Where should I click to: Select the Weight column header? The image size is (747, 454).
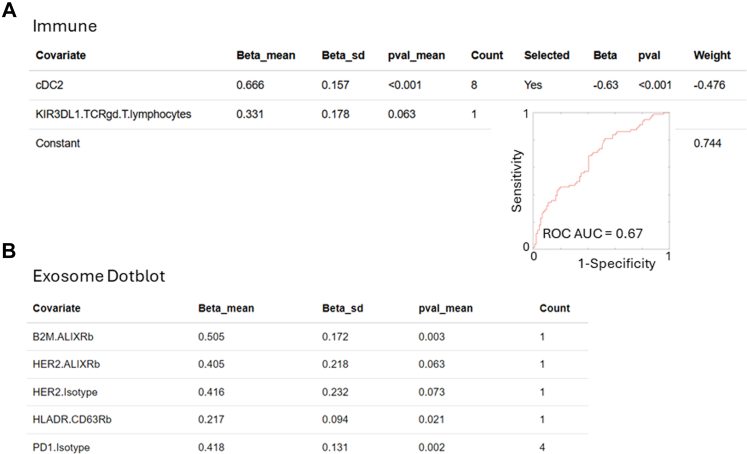click(x=712, y=56)
